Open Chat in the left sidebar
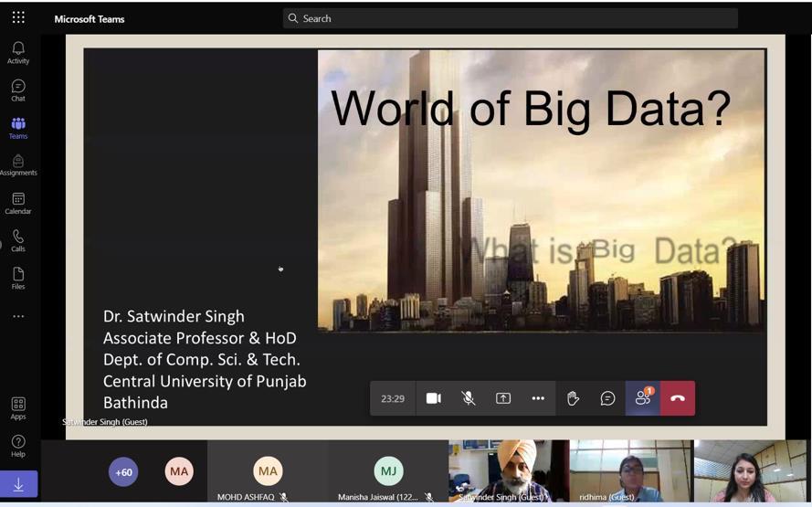This screenshot has height=507, width=812. coord(18,90)
